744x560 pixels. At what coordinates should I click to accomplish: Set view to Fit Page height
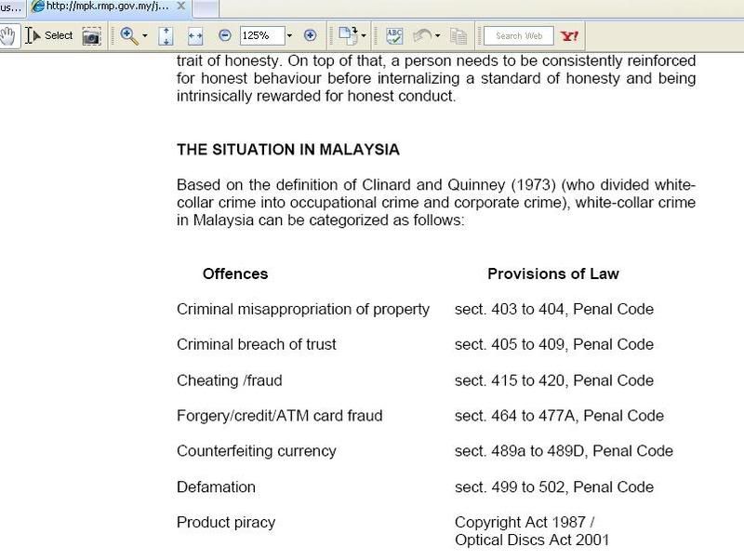(166, 35)
